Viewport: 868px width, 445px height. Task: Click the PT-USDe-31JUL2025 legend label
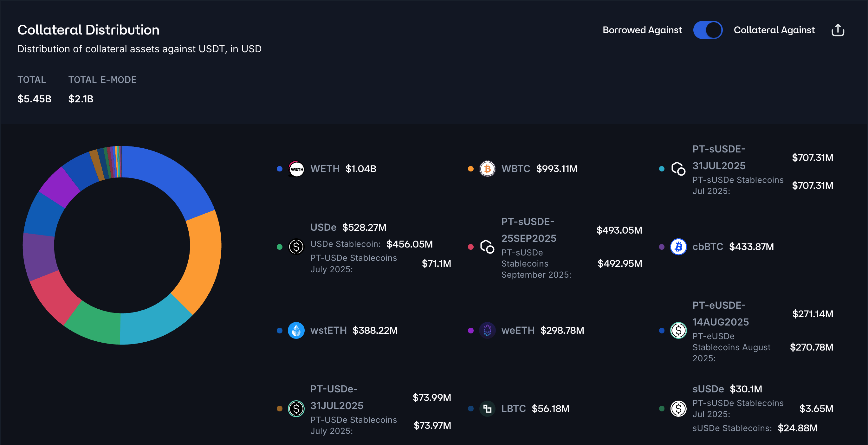[x=336, y=397]
